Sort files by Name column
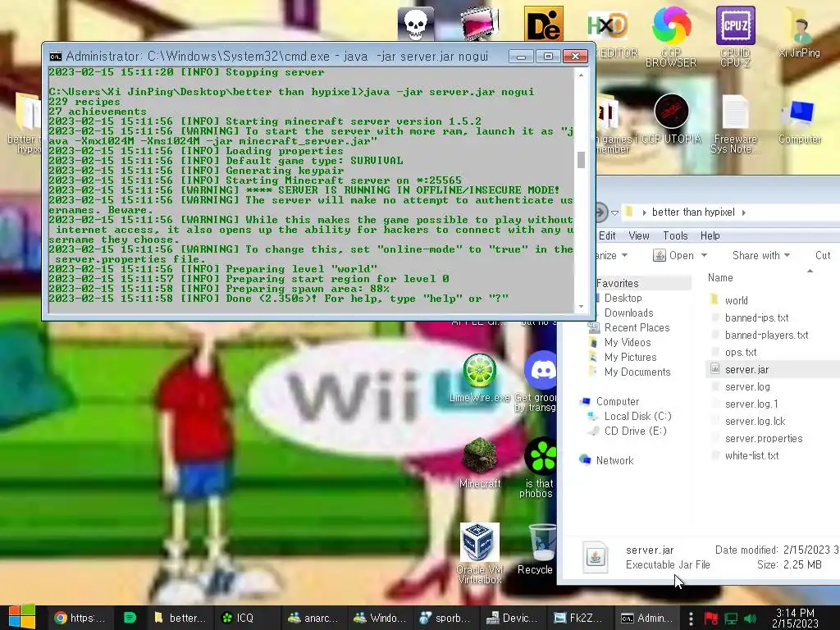The height and width of the screenshot is (630, 840). [720, 277]
